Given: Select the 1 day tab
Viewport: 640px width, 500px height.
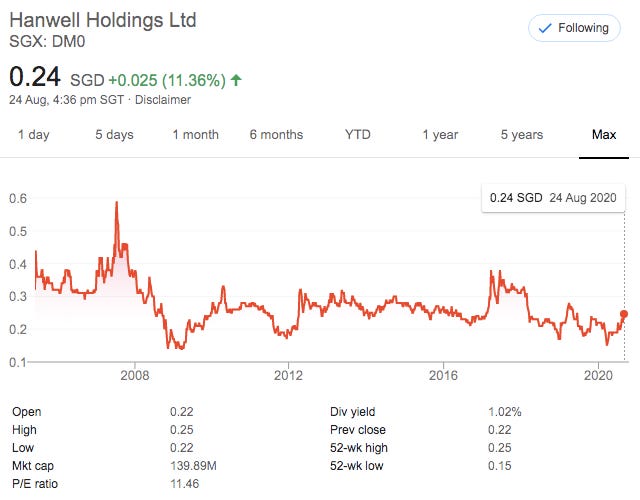Looking at the screenshot, I should 33,135.
